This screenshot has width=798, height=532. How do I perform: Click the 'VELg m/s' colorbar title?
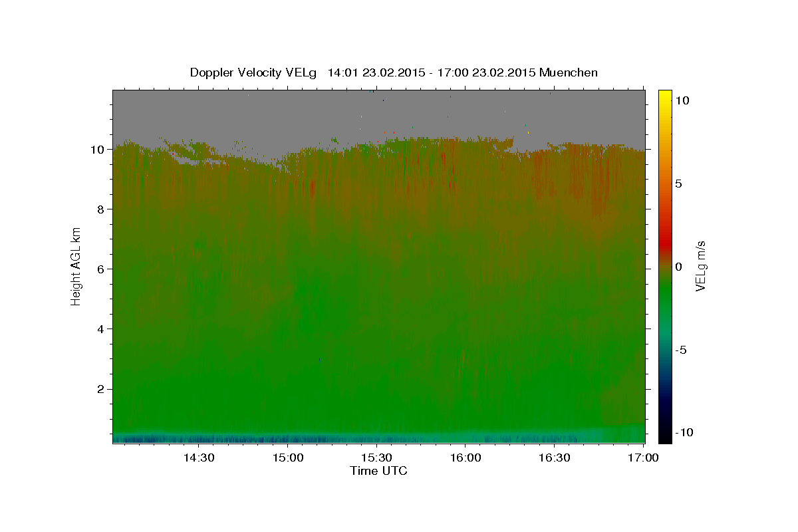(700, 267)
